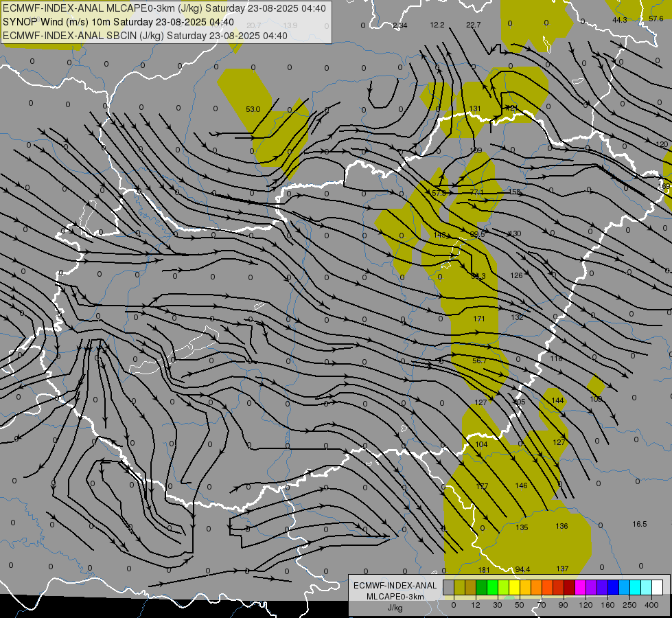Image resolution: width=672 pixels, height=618 pixels.
Task: Click the J/kg unit label in legend
Action: coord(395,608)
